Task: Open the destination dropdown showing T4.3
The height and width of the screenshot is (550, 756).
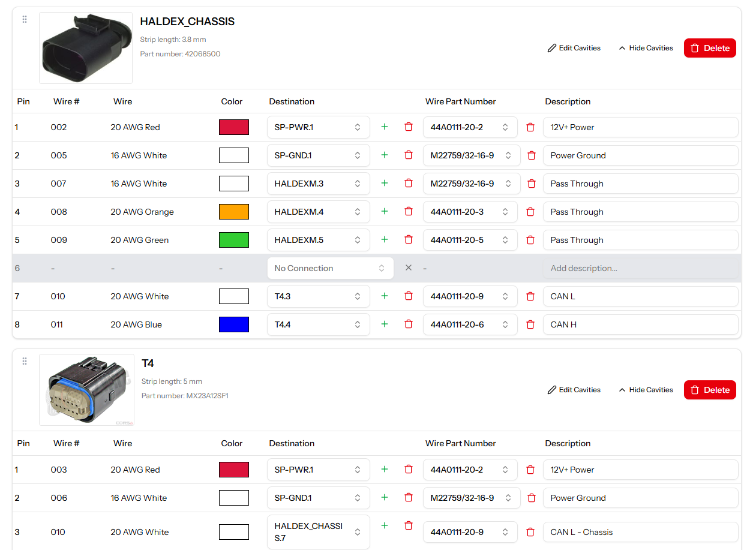Action: click(318, 296)
